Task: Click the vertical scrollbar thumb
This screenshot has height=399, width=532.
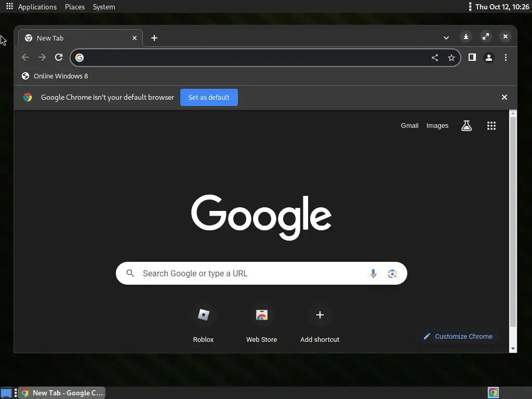Action: pos(513,222)
